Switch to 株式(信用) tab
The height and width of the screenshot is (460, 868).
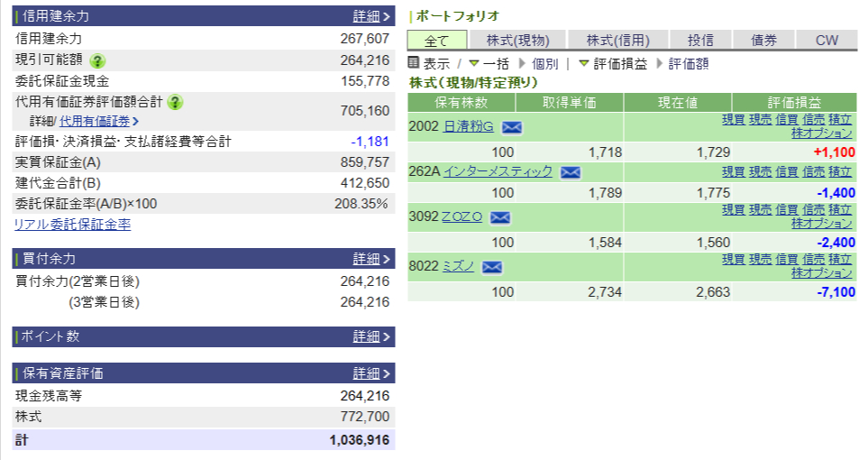pyautogui.click(x=617, y=40)
